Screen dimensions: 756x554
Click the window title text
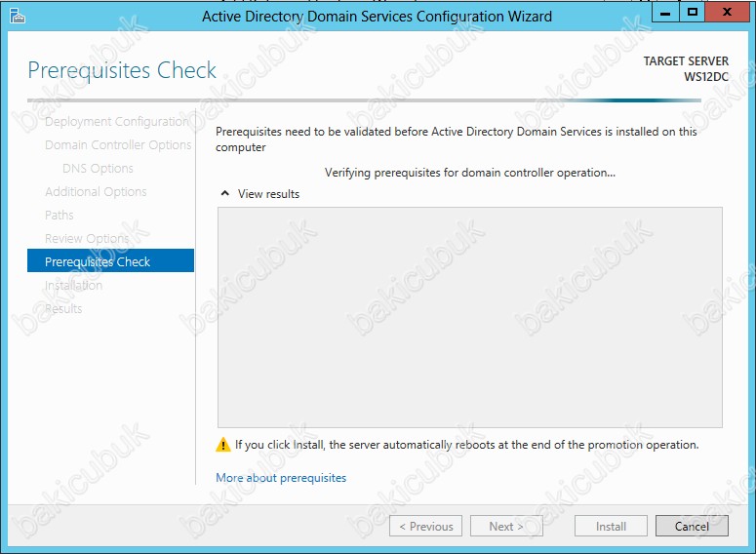pos(378,17)
